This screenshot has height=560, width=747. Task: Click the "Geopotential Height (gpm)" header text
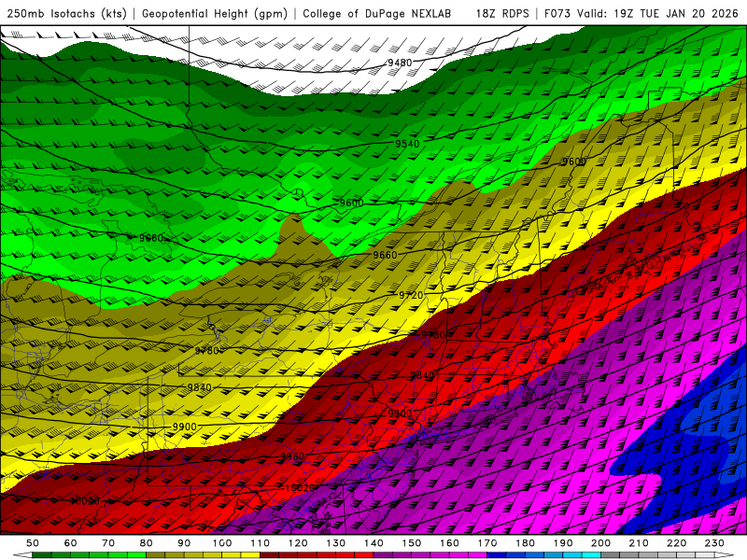(x=215, y=14)
